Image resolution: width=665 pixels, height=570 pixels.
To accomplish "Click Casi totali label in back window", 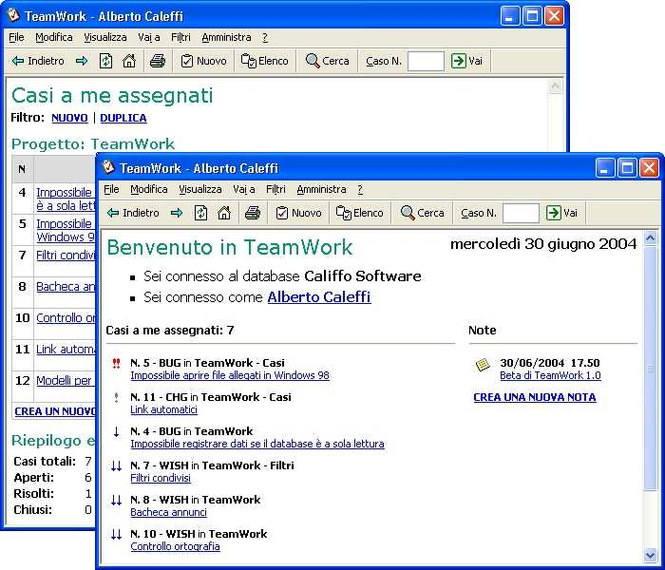I will pyautogui.click(x=45, y=461).
